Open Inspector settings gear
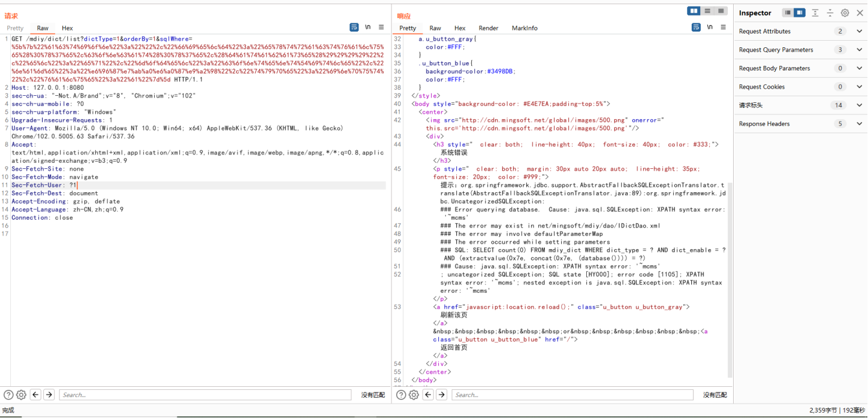 tap(845, 13)
